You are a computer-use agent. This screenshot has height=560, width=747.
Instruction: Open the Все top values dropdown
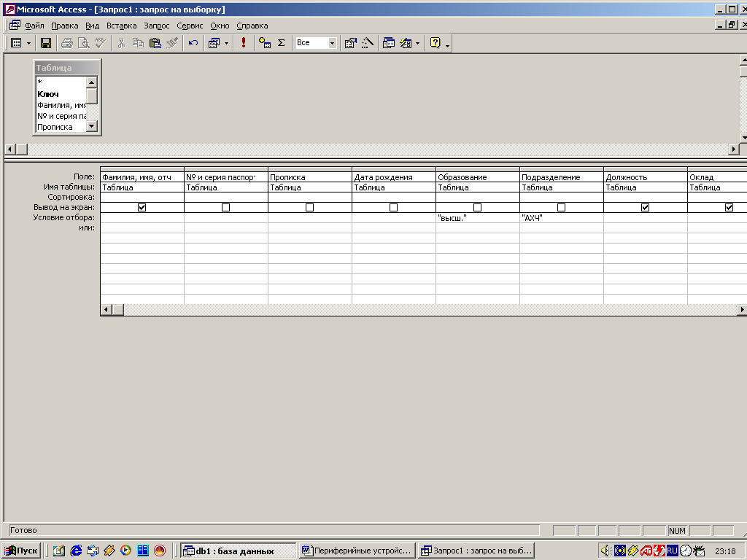332,43
